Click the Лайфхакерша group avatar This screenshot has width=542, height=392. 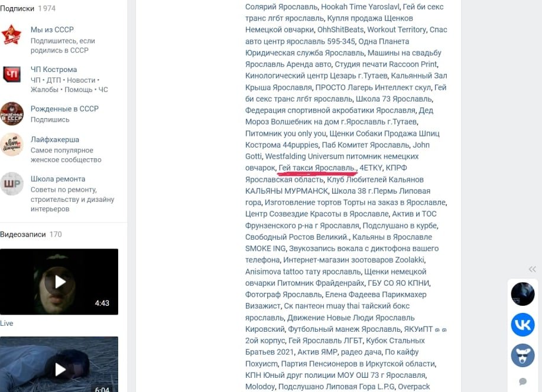point(11,145)
